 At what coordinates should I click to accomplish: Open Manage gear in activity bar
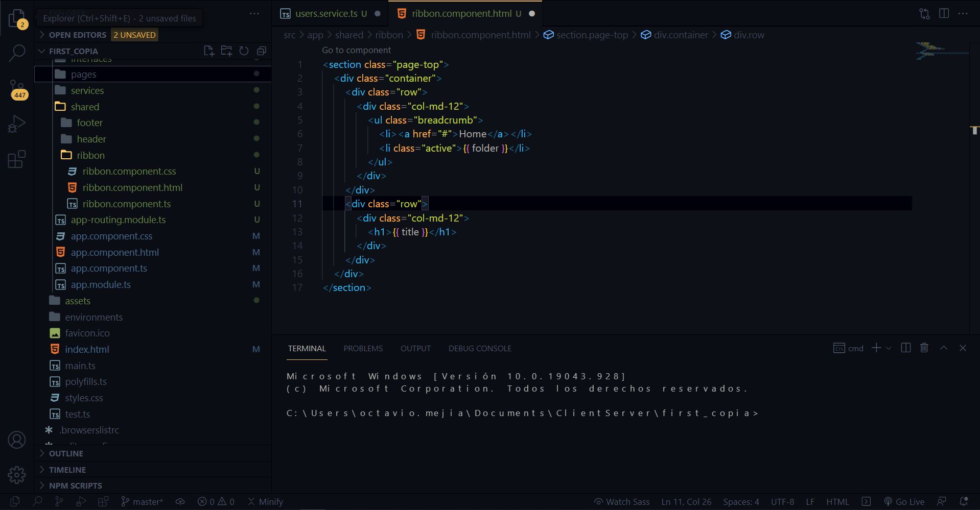(x=17, y=475)
